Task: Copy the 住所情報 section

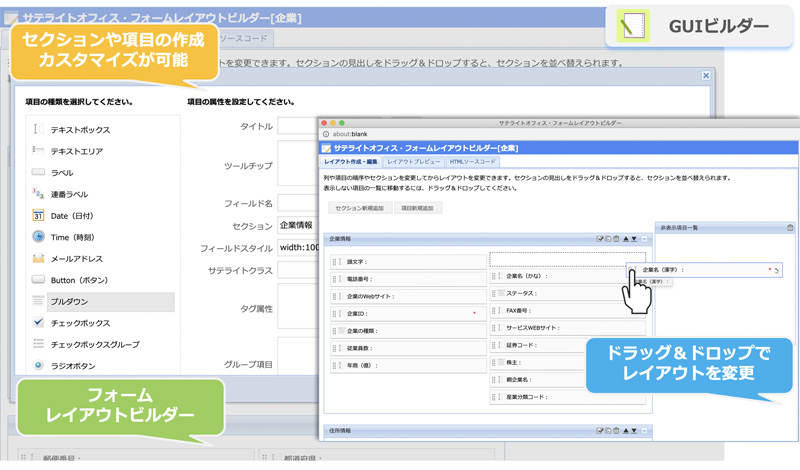Action: click(608, 431)
